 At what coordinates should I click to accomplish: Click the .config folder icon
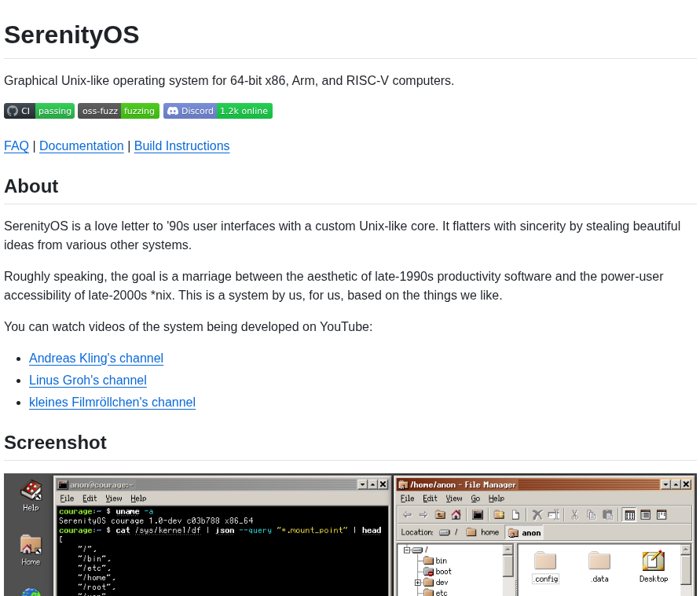click(545, 561)
